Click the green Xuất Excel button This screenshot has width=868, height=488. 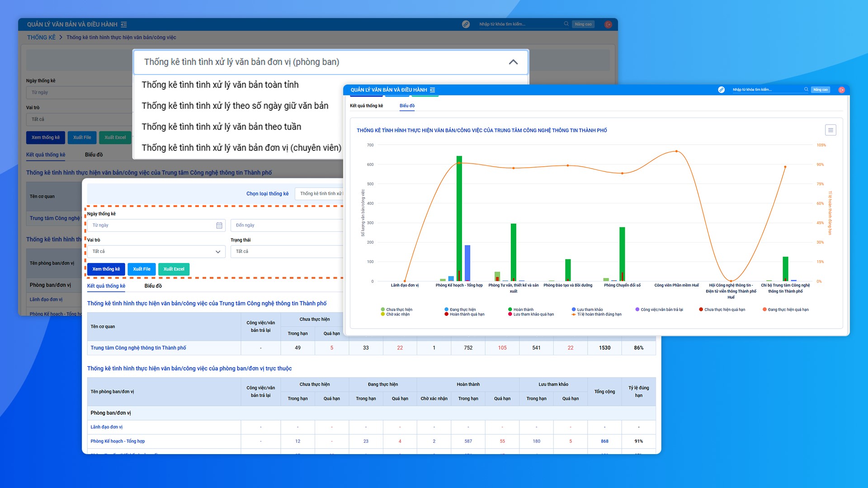pos(174,269)
